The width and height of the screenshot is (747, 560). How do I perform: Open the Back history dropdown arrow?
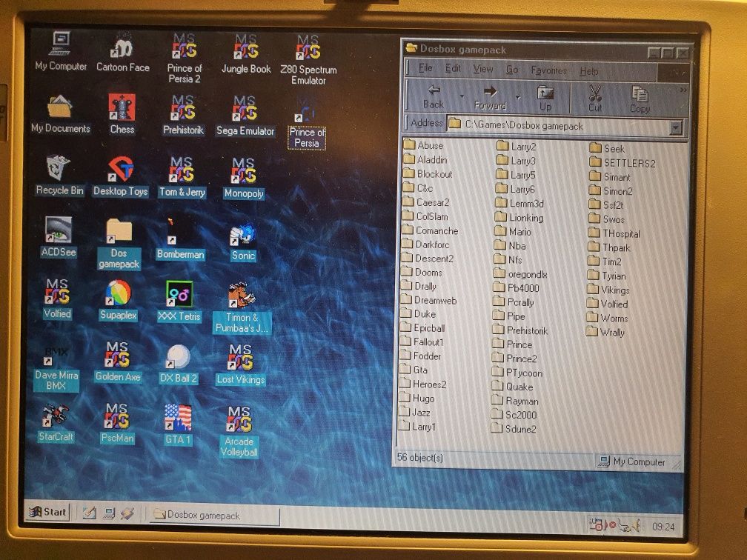(x=462, y=96)
